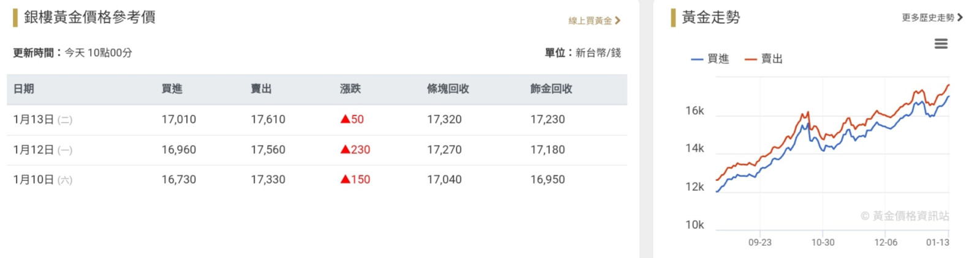
Task: Click the 09-23 chart axis label
Action: click(x=759, y=243)
